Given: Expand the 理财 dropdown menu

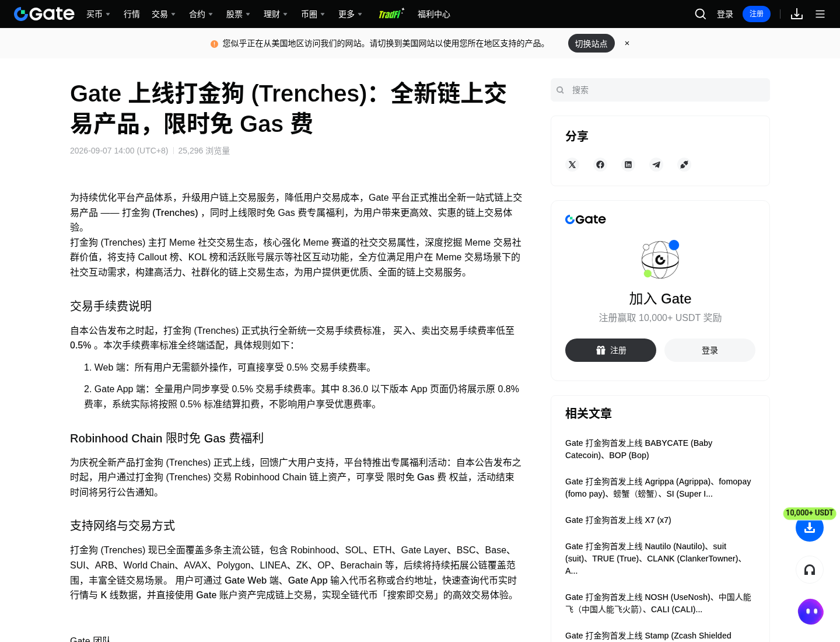Looking at the screenshot, I should pyautogui.click(x=275, y=14).
